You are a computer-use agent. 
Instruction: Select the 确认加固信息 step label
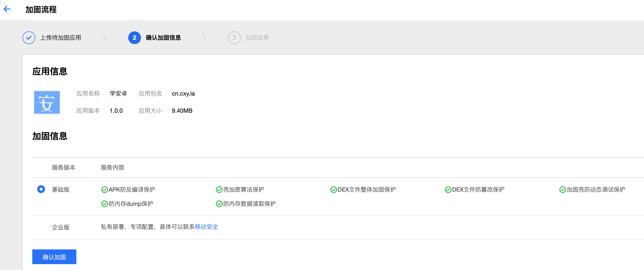click(x=163, y=38)
